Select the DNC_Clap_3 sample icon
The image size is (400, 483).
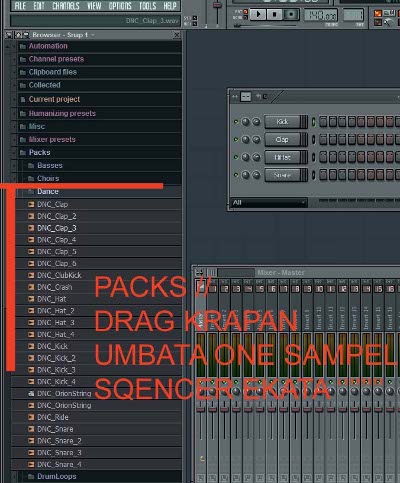[31, 228]
